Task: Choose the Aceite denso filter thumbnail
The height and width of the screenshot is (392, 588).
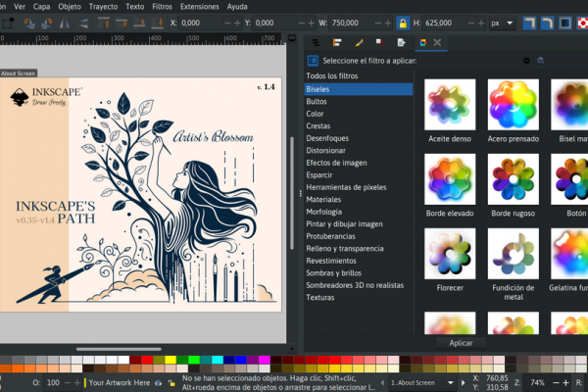Action: pos(450,105)
